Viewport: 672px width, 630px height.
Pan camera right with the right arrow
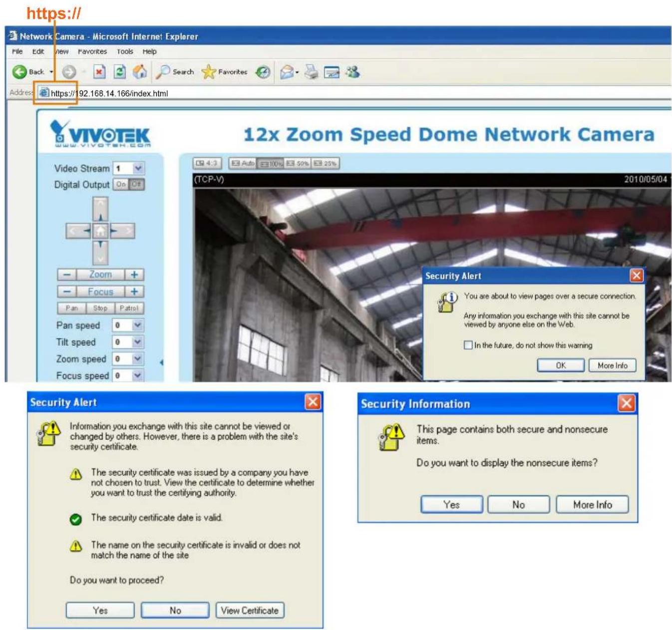[x=122, y=231]
